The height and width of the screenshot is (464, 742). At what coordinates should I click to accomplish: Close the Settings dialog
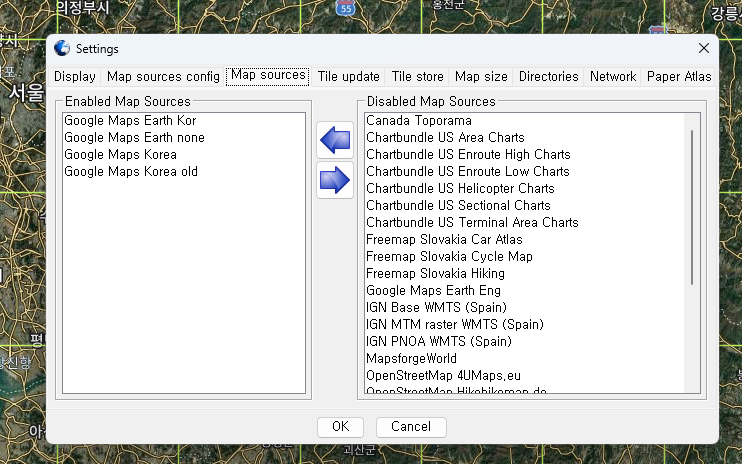(704, 48)
